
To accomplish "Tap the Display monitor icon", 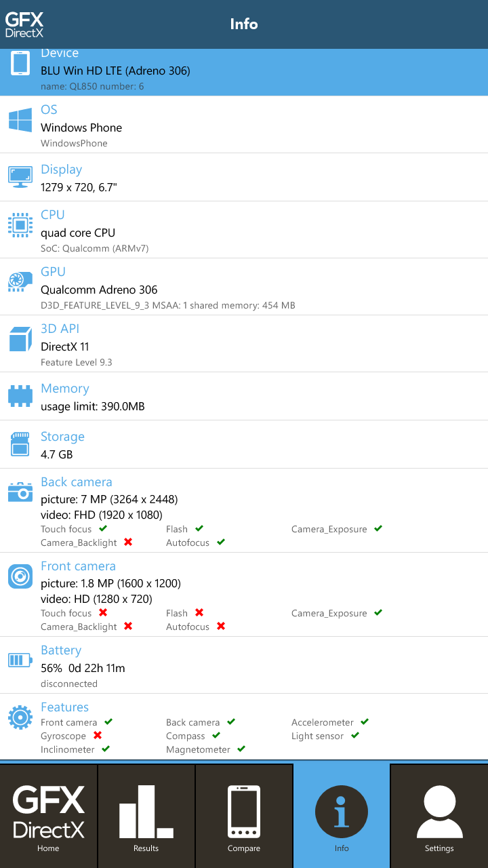I will [20, 177].
